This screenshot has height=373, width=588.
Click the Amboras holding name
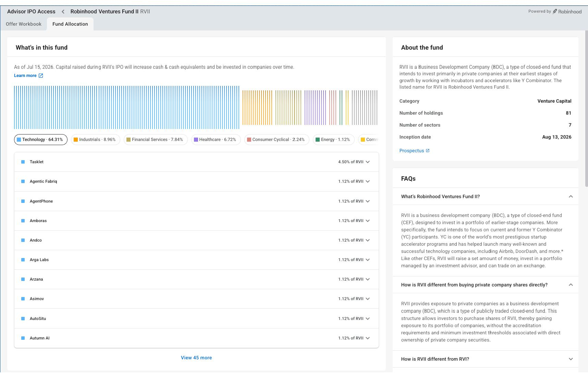[x=38, y=221]
